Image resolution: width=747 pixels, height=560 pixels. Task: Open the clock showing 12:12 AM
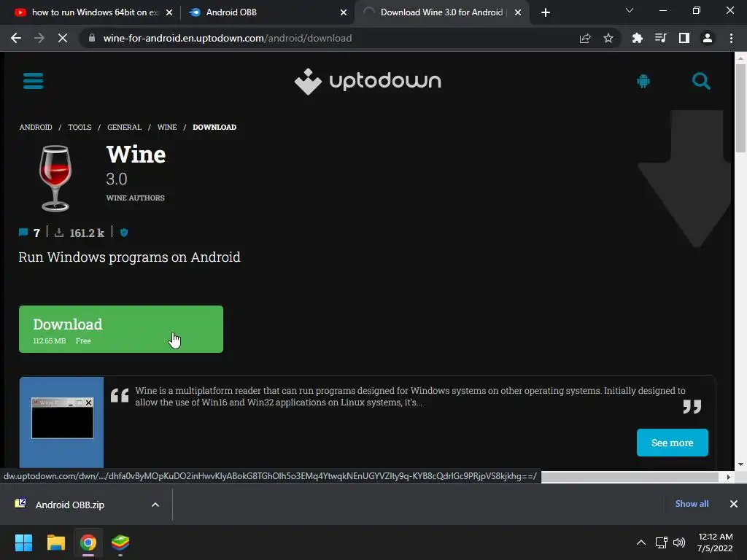click(715, 542)
